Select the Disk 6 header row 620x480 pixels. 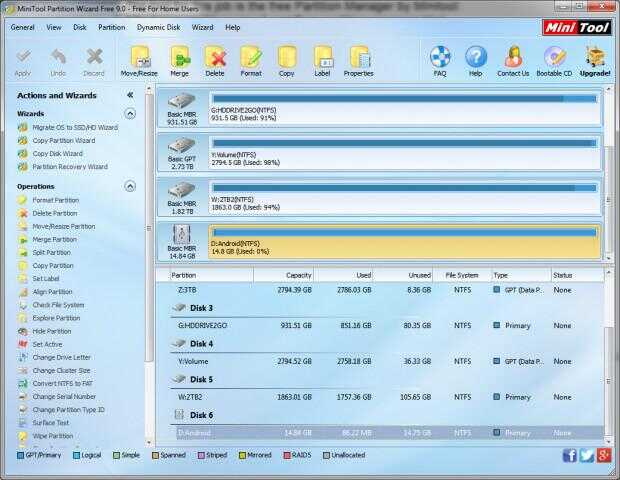[x=387, y=415]
